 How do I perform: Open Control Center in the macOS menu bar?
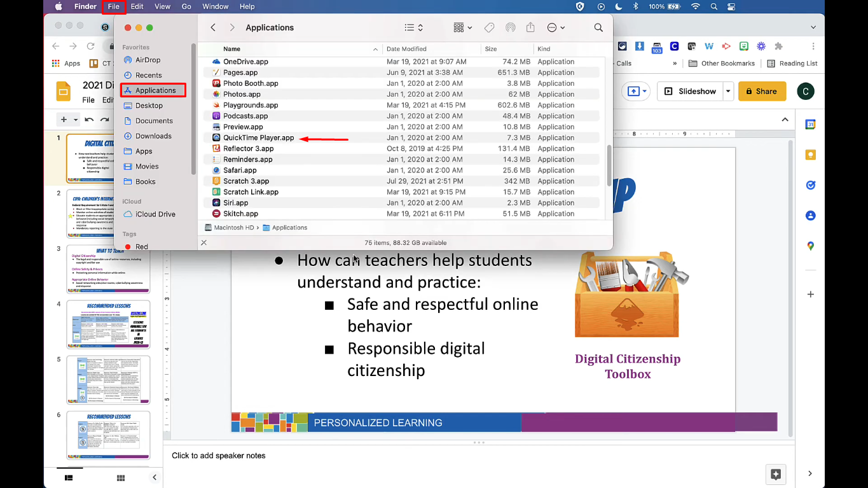[x=731, y=6]
